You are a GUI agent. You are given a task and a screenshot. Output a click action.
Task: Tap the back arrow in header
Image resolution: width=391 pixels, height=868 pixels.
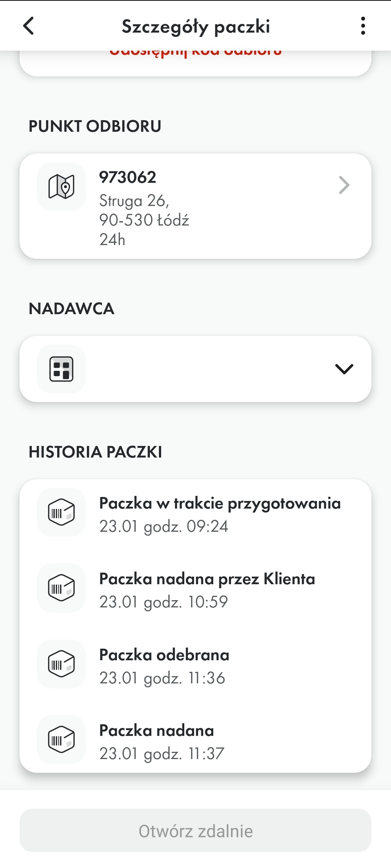29,26
